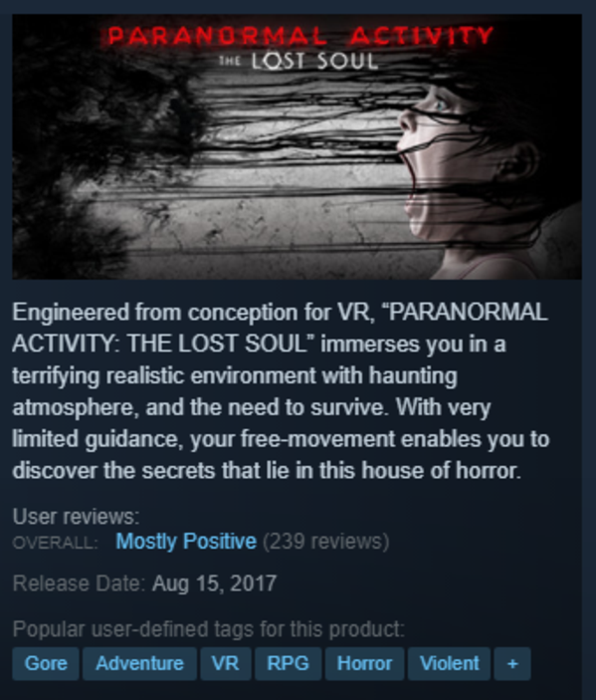Click the OVERALL label
This screenshot has width=596, height=700.
coord(56,543)
